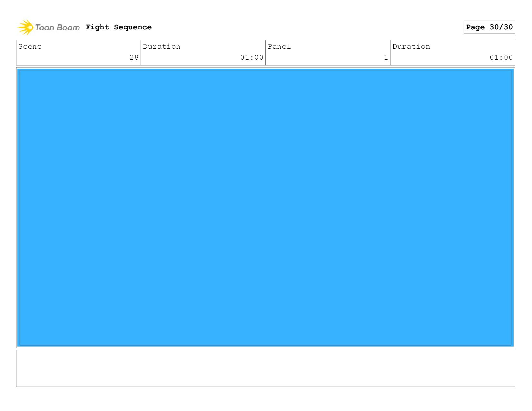Click the panel Duration label after Panel

[411, 46]
